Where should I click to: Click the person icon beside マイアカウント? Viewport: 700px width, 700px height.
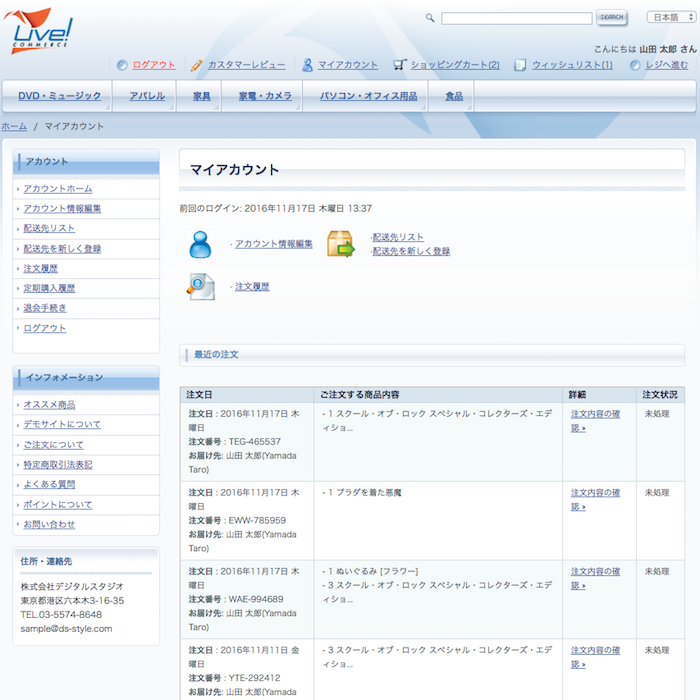(308, 65)
